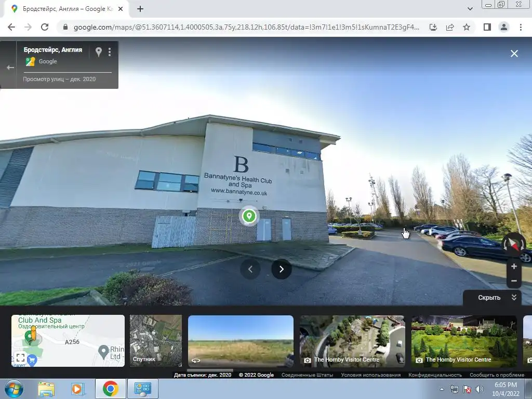Open Action Center flag icon
This screenshot has width=532, height=399.
click(467, 389)
